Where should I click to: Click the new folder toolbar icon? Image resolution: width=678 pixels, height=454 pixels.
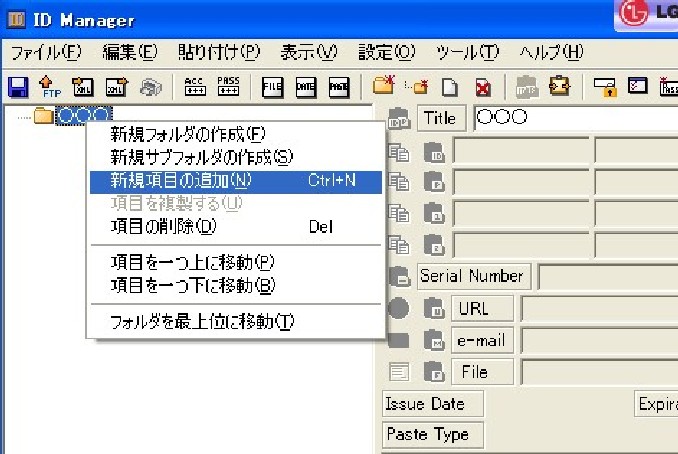coord(384,85)
